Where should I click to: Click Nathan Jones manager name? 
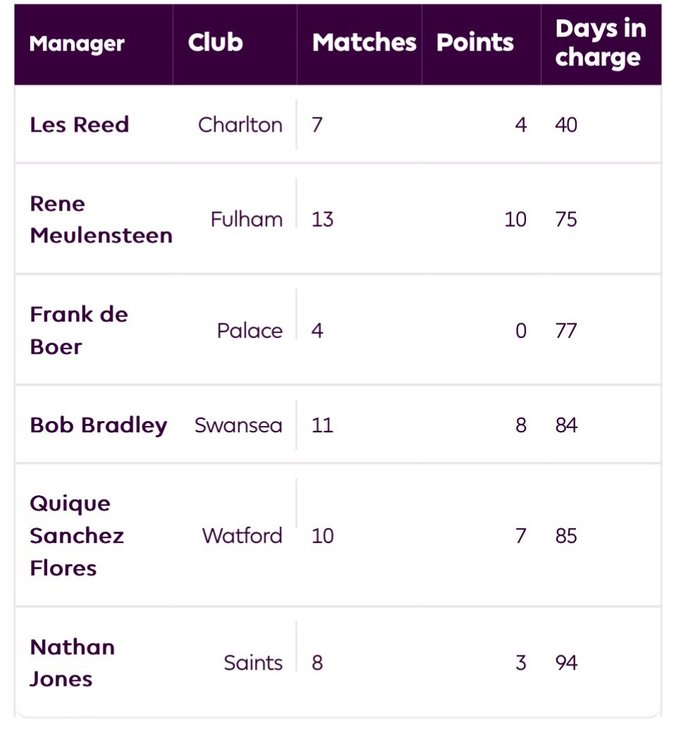[72, 663]
